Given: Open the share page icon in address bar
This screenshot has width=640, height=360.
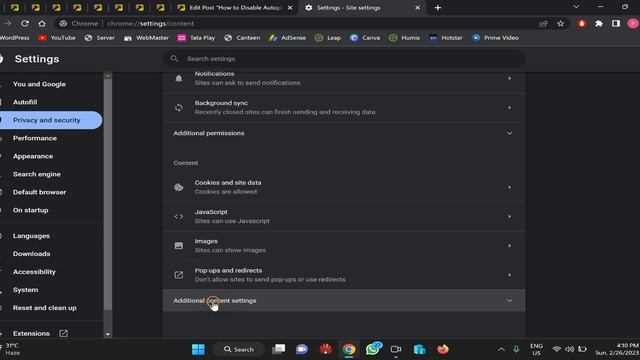Looking at the screenshot, I should pos(543,24).
